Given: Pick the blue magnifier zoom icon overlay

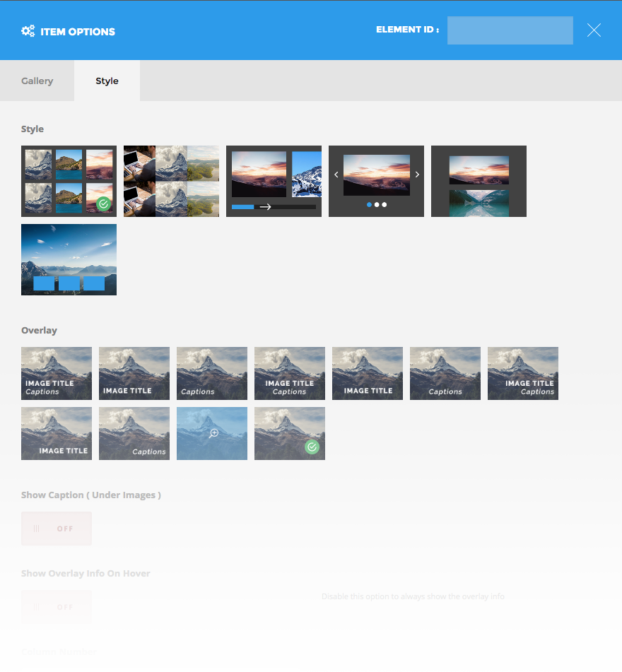Looking at the screenshot, I should (x=212, y=433).
